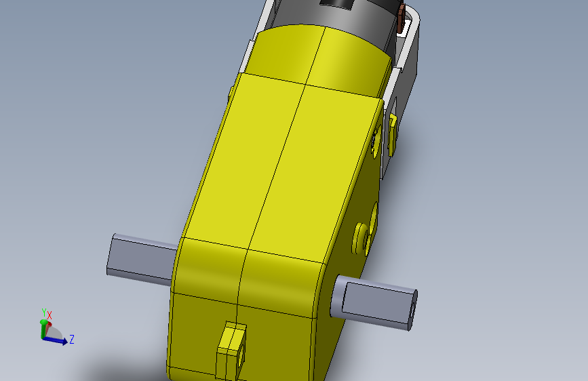Select the round boss on gearbox side
This screenshot has width=588, height=381.
pos(360,239)
